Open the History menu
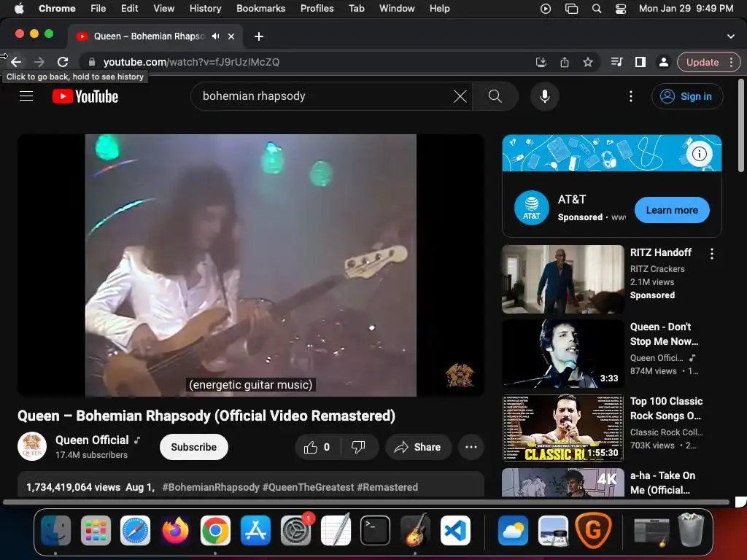Image resolution: width=747 pixels, height=560 pixels. (205, 8)
